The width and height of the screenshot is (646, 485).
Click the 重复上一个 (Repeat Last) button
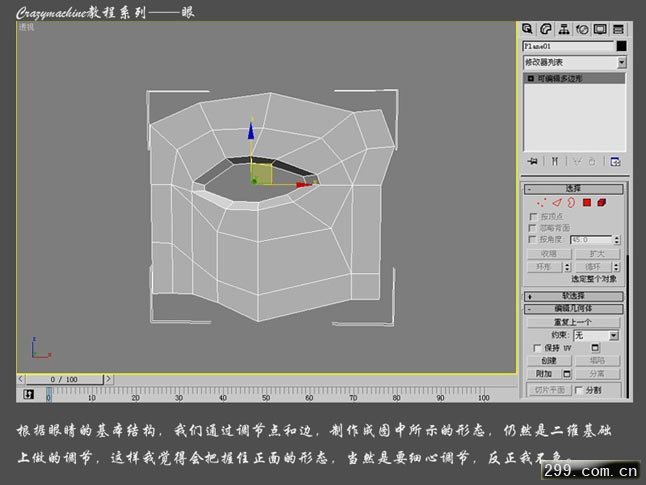(573, 322)
